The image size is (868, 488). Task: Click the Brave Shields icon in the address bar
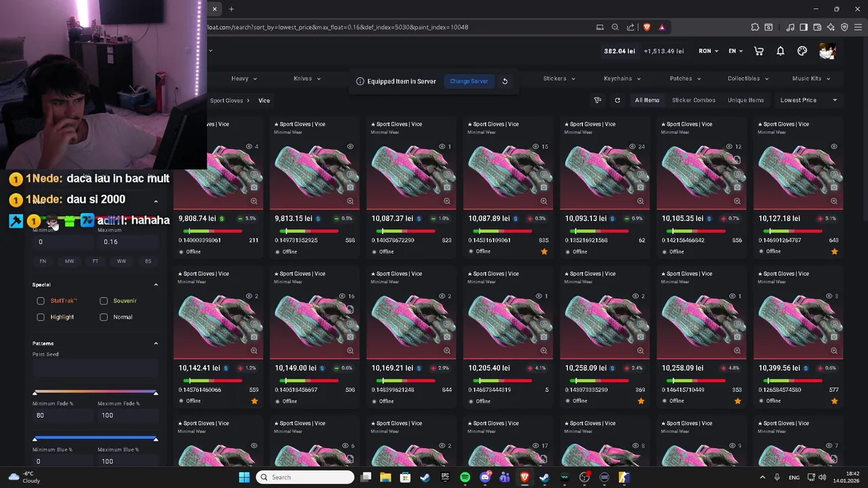click(646, 27)
